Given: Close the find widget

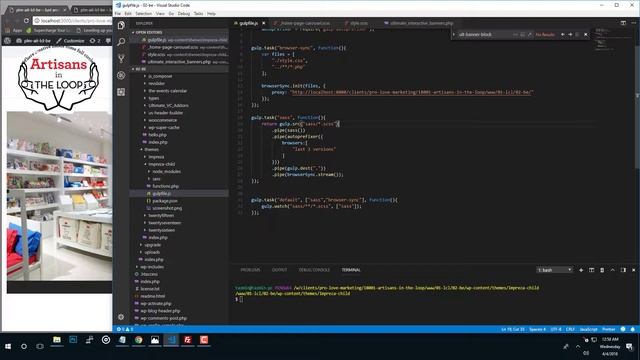Looking at the screenshot, I should click(586, 35).
